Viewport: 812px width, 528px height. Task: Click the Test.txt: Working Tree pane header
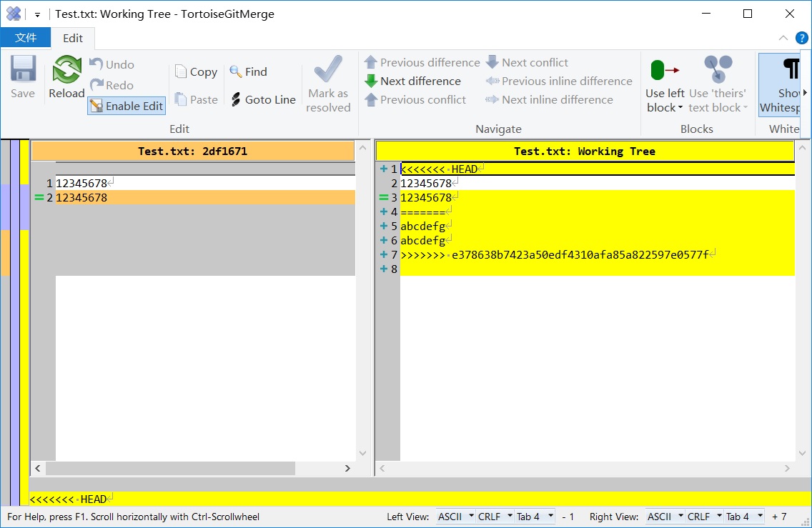[x=585, y=151]
